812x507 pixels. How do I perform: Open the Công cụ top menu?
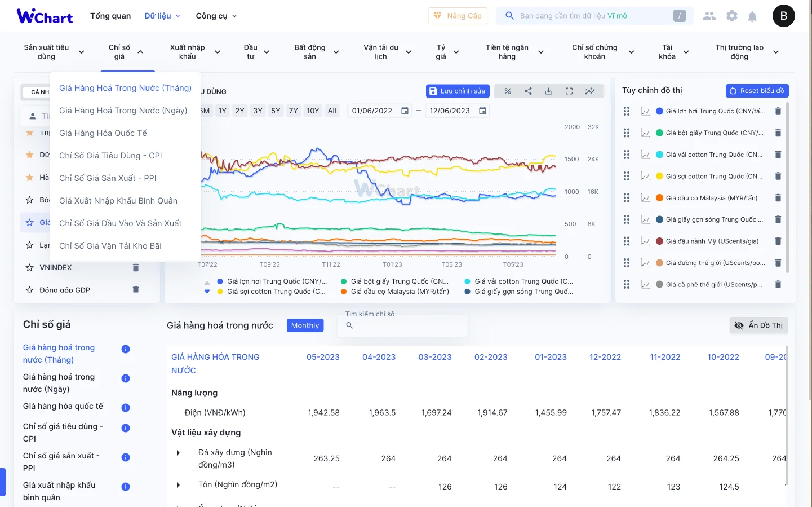[x=216, y=16]
